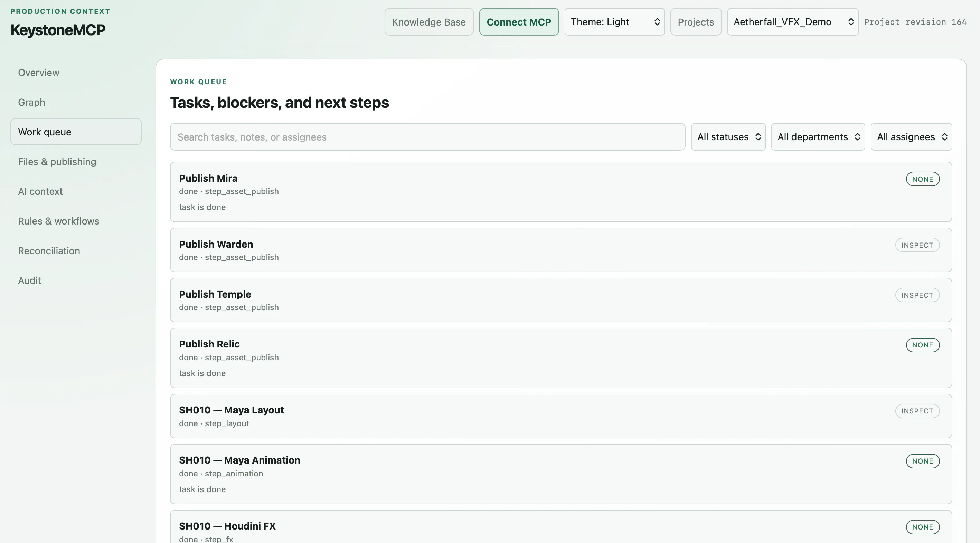The height and width of the screenshot is (543, 980).
Task: Click the Projects button
Action: point(696,22)
